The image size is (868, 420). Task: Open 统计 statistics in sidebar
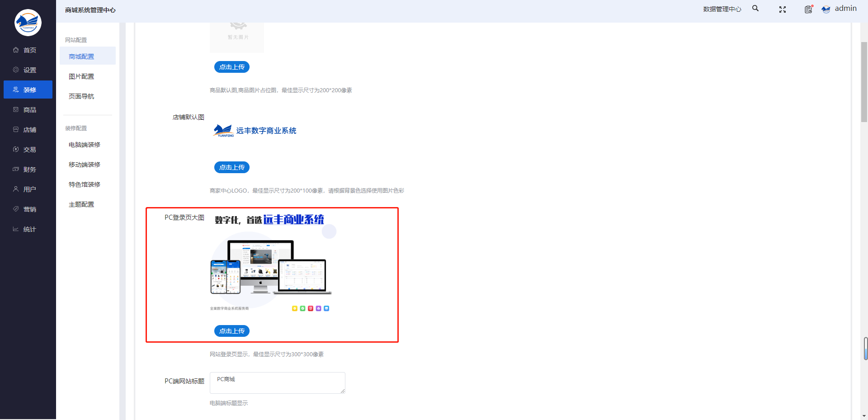click(28, 229)
